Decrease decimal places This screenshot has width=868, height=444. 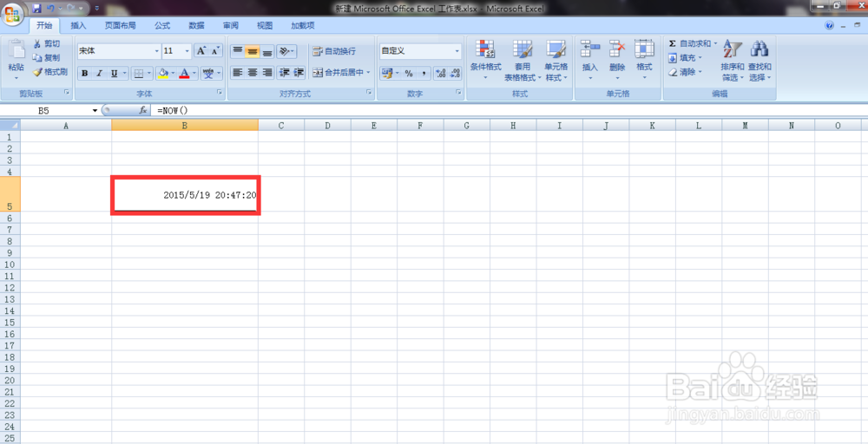pyautogui.click(x=456, y=73)
